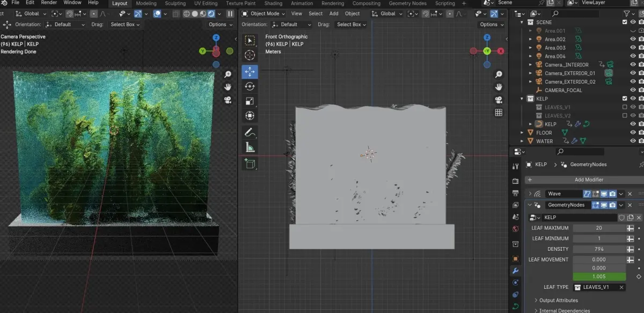This screenshot has width=644, height=313.
Task: Click the Add Modifier button
Action: [x=589, y=180]
